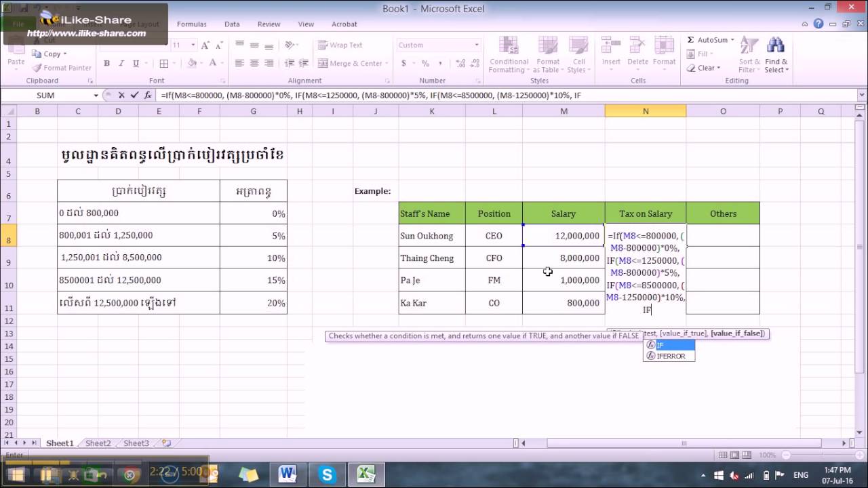
Task: Top align cell contents
Action: pyautogui.click(x=239, y=45)
